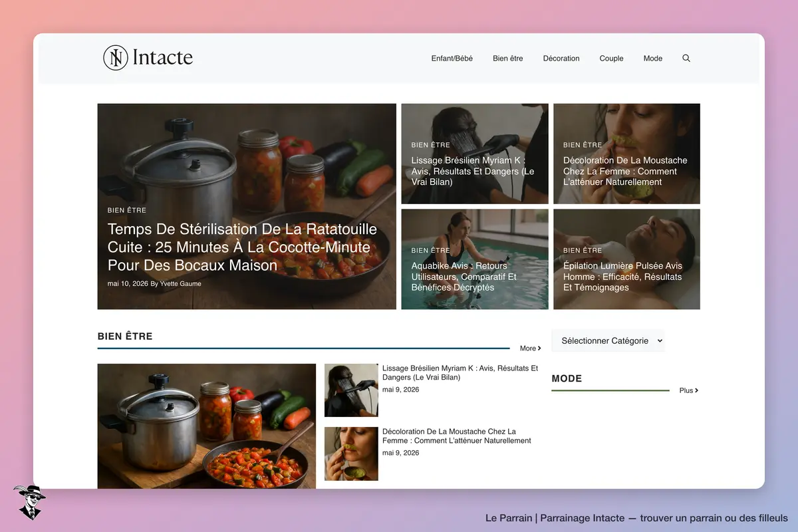Click the MODE sidebar heading
Screen dimensions: 798x532
[567, 378]
